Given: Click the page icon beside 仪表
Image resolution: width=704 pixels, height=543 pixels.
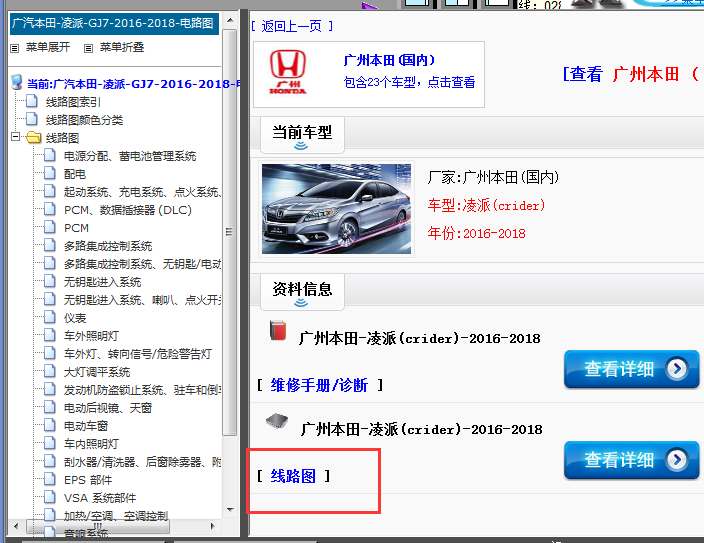Looking at the screenshot, I should pyautogui.click(x=50, y=317).
